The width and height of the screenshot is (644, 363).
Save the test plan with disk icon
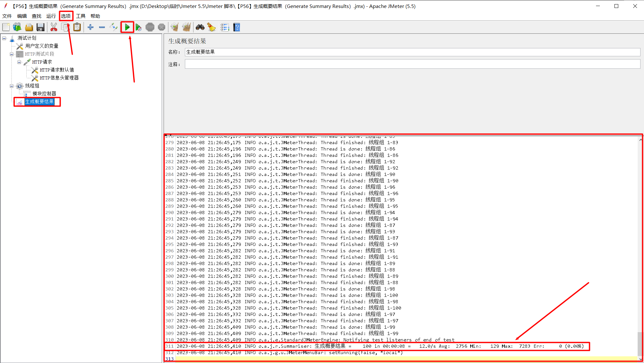(x=40, y=27)
